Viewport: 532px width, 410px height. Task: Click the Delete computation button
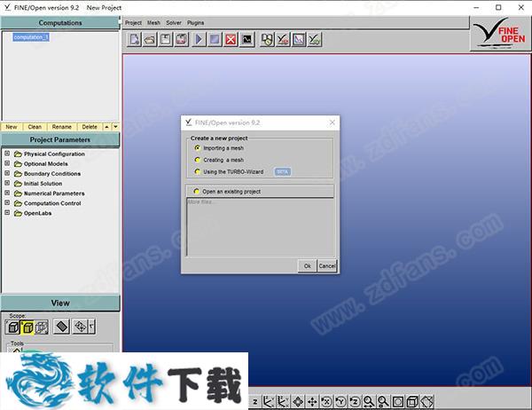click(90, 127)
